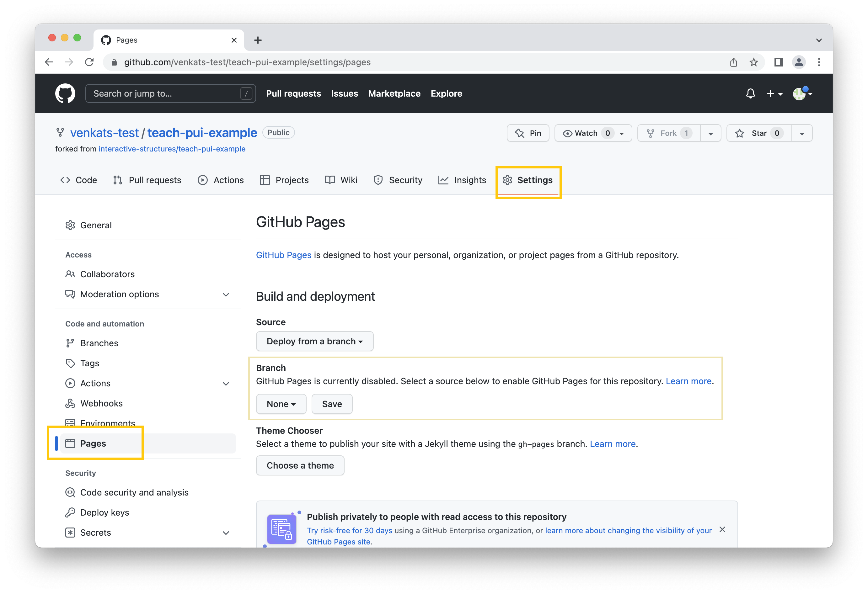Viewport: 868px width, 594px height.
Task: Star the repository
Action: (759, 133)
